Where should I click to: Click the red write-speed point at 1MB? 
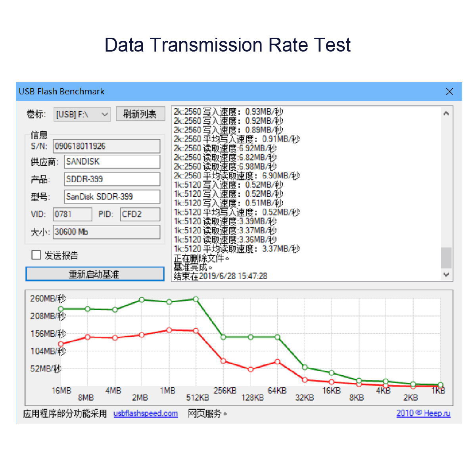[x=169, y=330]
